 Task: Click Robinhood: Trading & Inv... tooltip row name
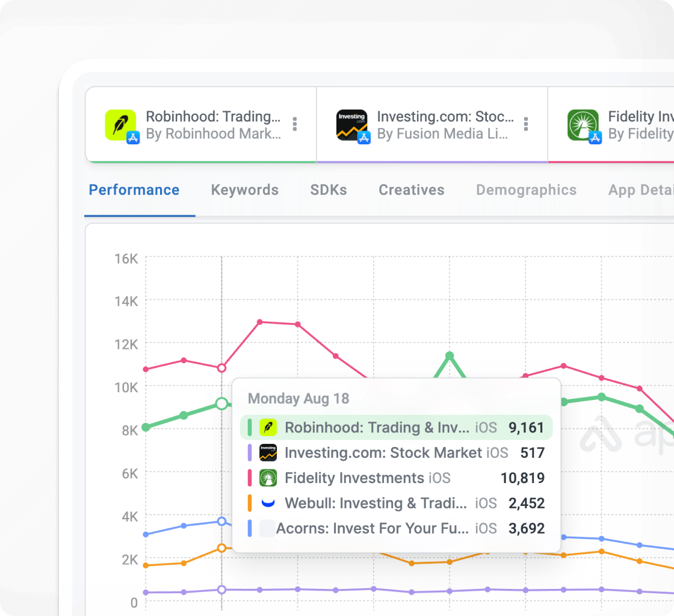[377, 428]
